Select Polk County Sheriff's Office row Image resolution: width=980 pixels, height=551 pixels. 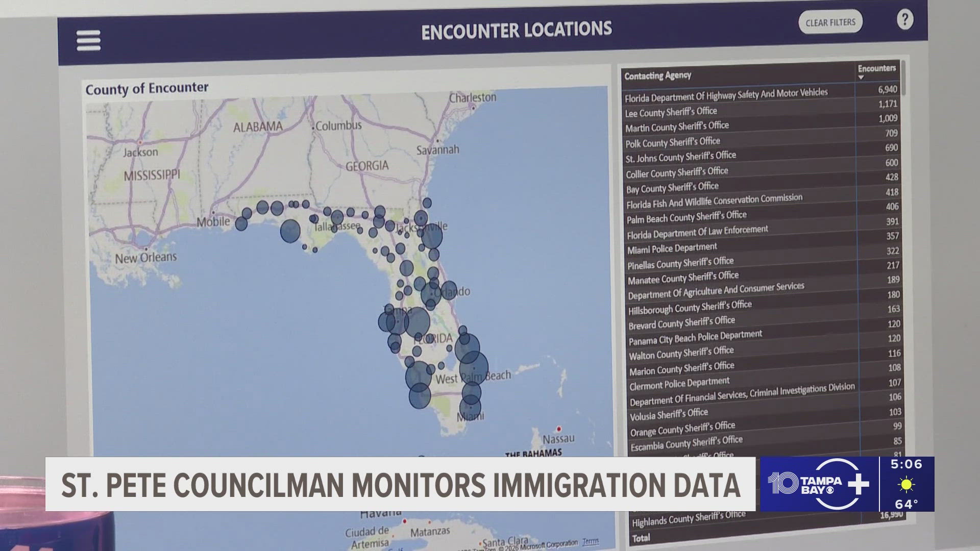tap(673, 142)
